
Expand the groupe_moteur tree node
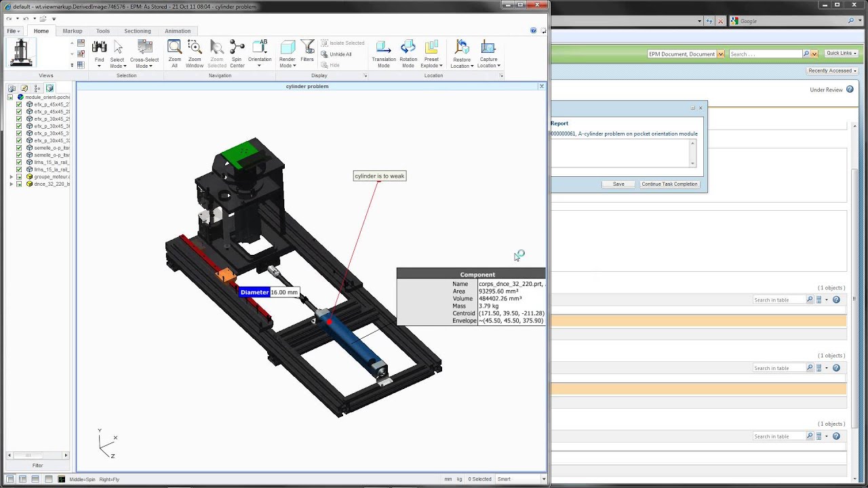click(x=11, y=177)
